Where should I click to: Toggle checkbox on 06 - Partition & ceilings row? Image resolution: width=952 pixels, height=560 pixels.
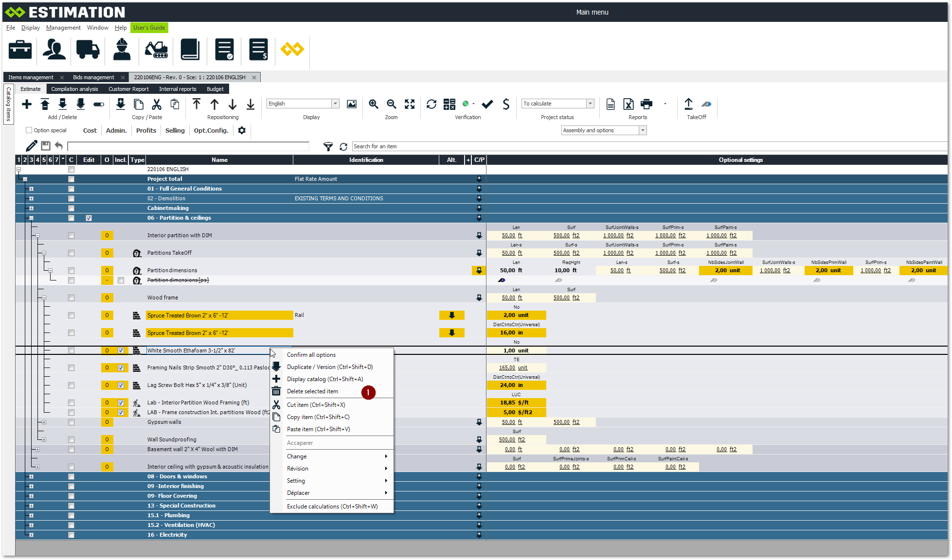pos(89,218)
